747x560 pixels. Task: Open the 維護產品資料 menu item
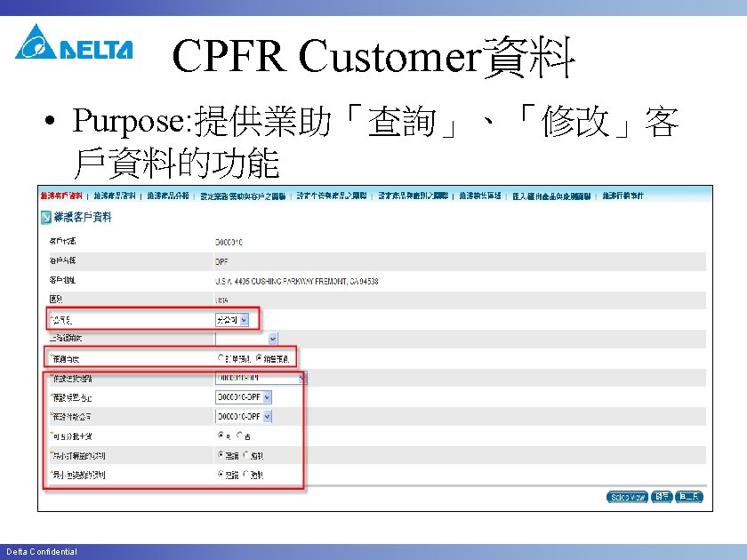click(115, 196)
